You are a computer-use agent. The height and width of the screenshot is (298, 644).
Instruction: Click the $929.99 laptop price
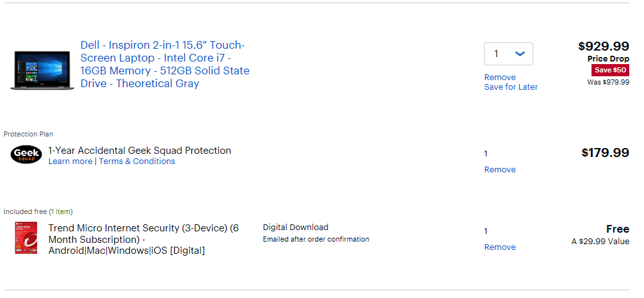(x=604, y=46)
